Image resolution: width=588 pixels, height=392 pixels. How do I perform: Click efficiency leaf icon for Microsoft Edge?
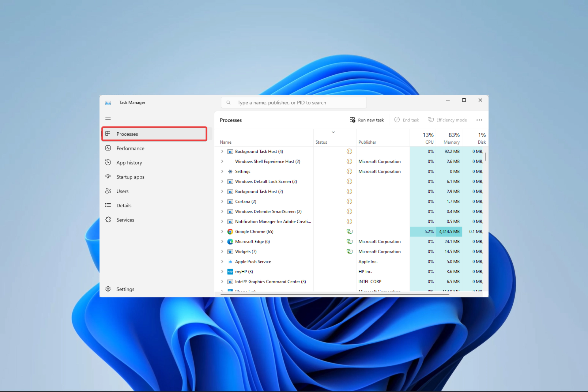[x=349, y=242]
